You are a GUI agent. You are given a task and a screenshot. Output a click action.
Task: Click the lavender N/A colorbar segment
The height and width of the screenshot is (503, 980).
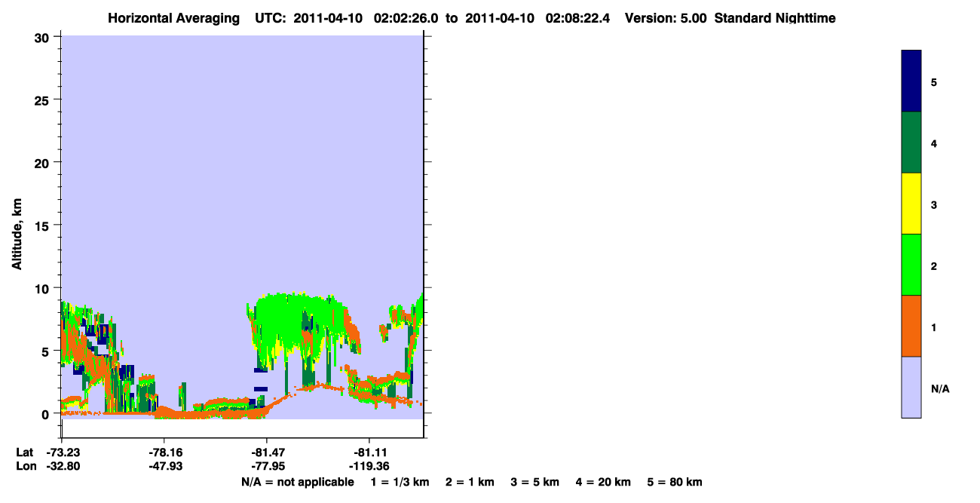point(911,387)
